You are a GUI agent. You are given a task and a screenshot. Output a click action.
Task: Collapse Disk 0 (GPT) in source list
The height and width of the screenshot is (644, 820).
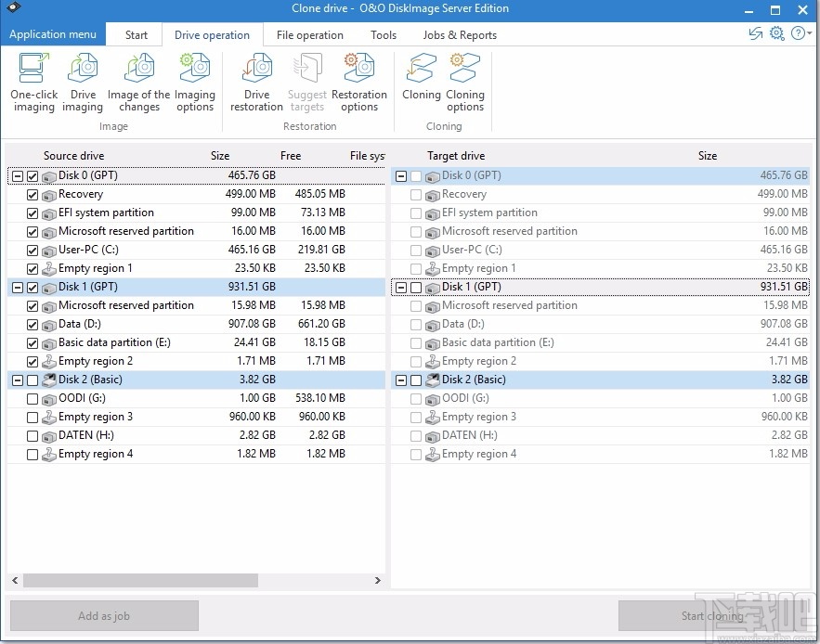tap(16, 175)
